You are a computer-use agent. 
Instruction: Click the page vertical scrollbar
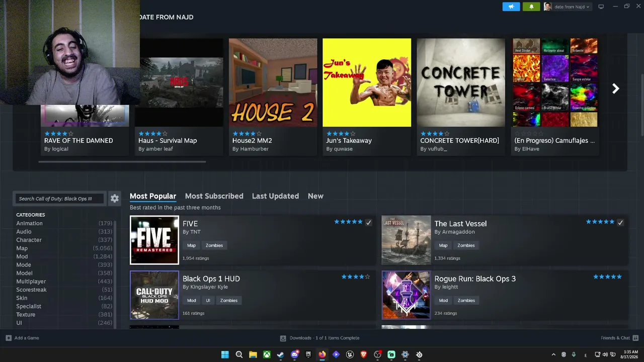(x=642, y=104)
